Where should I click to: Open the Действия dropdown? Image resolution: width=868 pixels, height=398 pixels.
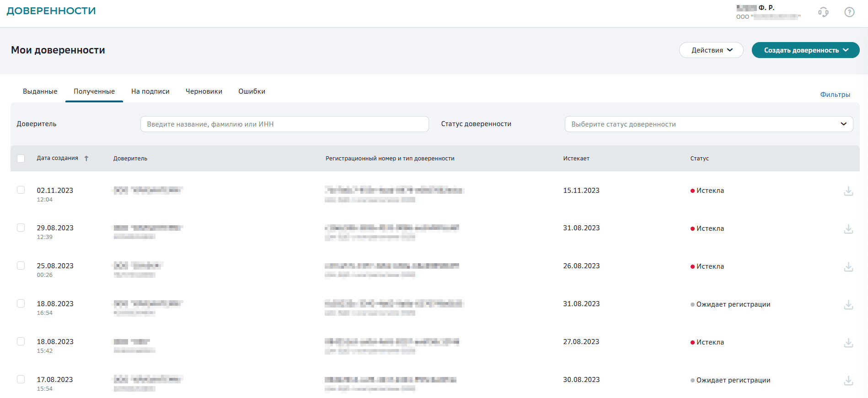click(x=711, y=50)
